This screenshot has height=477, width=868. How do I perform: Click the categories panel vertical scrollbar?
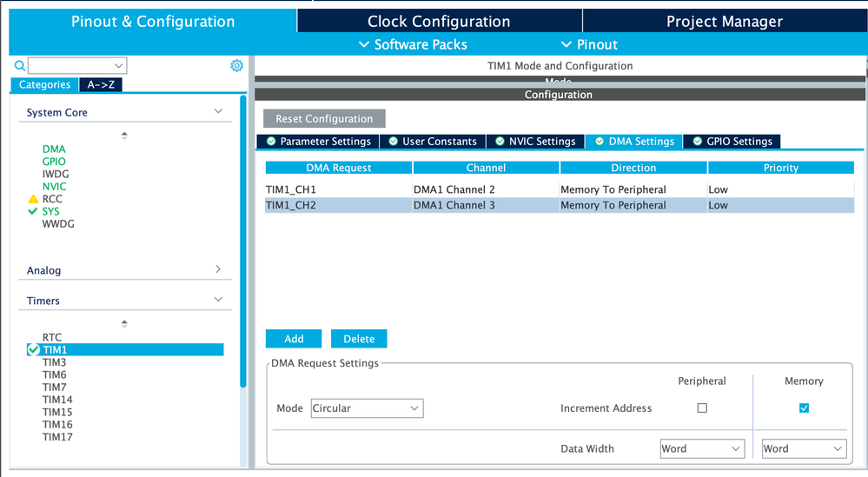243,242
